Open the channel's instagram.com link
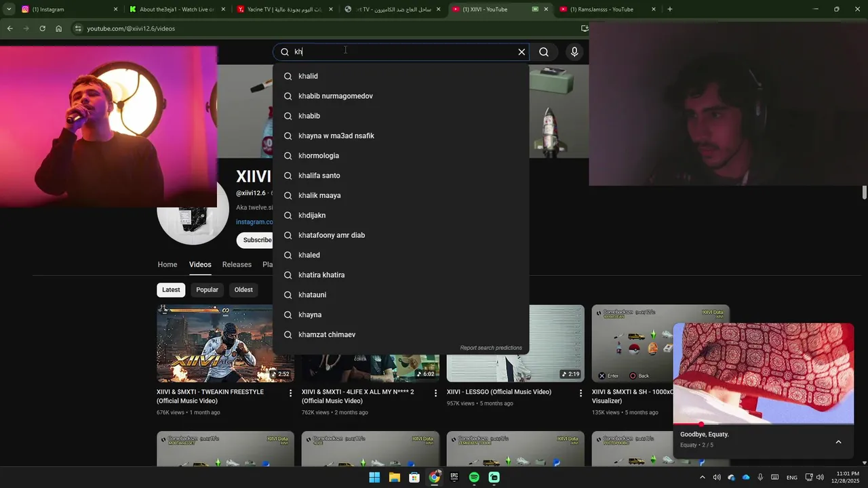Viewport: 868px width, 488px height. click(x=254, y=222)
